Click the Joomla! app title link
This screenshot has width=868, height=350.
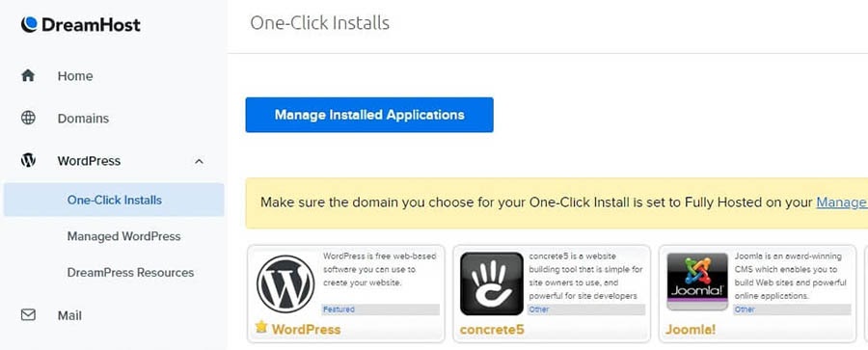pos(691,330)
